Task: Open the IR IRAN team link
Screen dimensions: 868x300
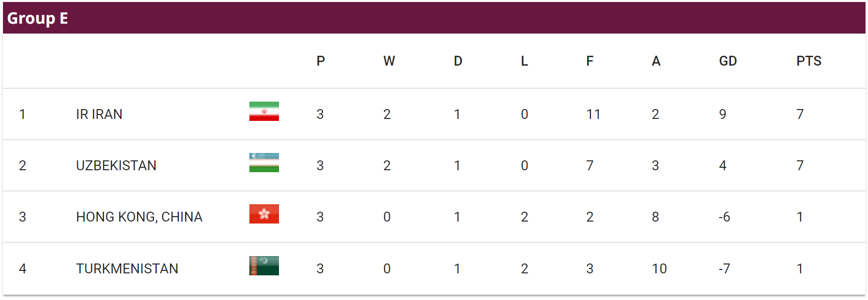Action: [x=99, y=114]
